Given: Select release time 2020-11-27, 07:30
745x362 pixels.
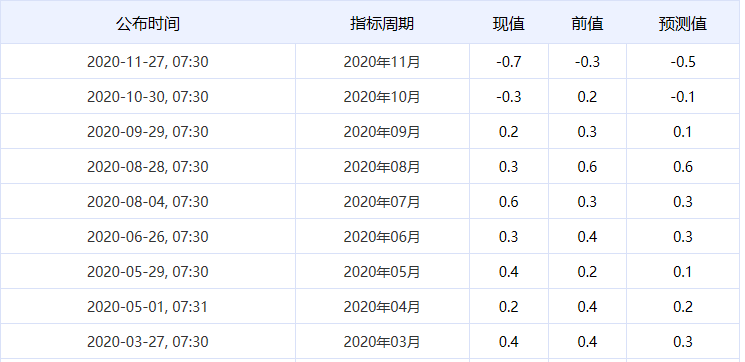Looking at the screenshot, I should tap(148, 62).
